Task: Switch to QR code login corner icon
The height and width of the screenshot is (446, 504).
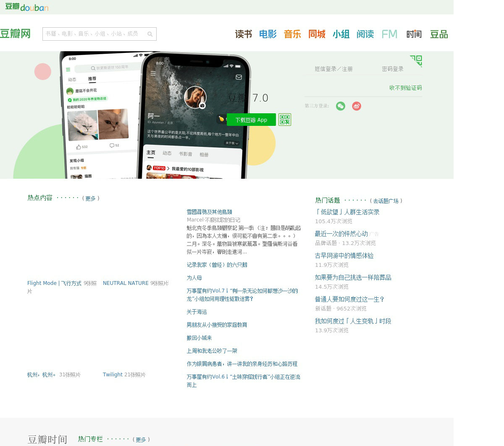Action: pos(416,61)
